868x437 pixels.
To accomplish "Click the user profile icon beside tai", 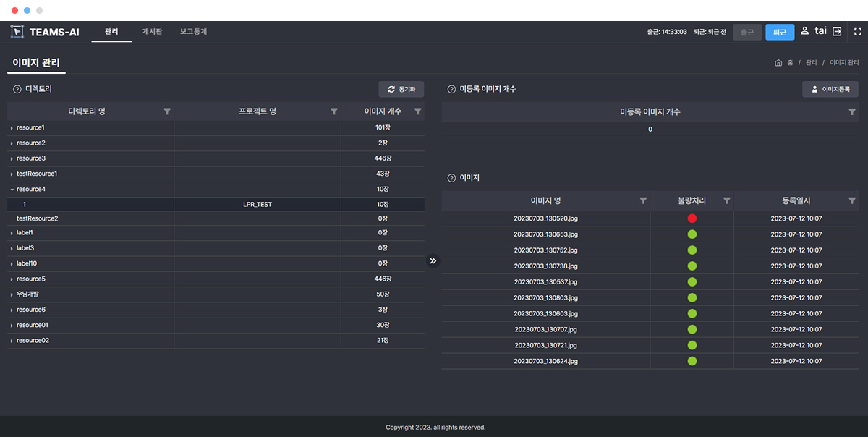I will (x=805, y=31).
